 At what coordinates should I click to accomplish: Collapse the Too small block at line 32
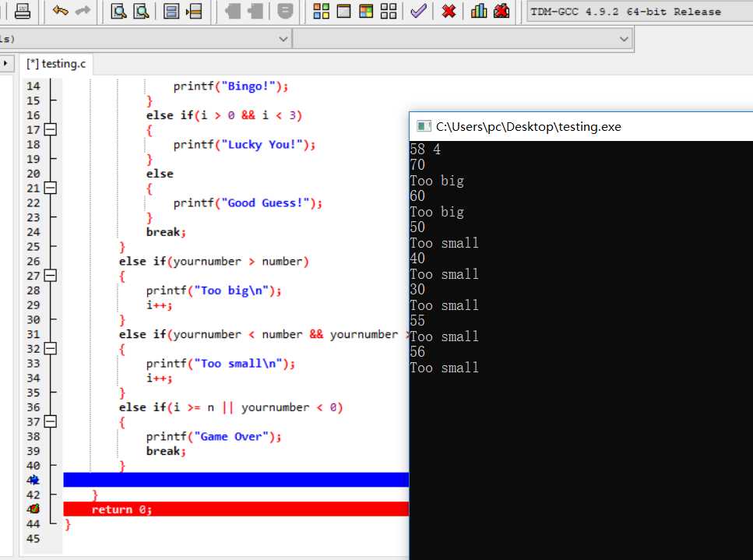pyautogui.click(x=51, y=349)
